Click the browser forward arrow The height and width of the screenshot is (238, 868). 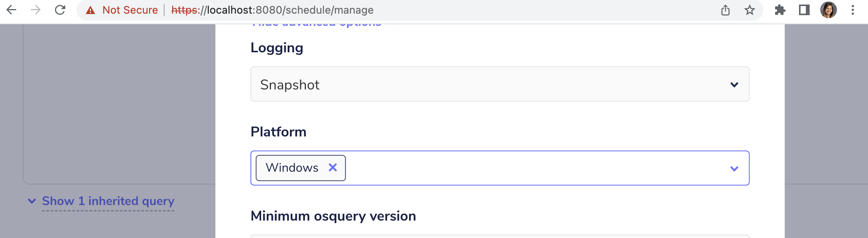click(36, 10)
